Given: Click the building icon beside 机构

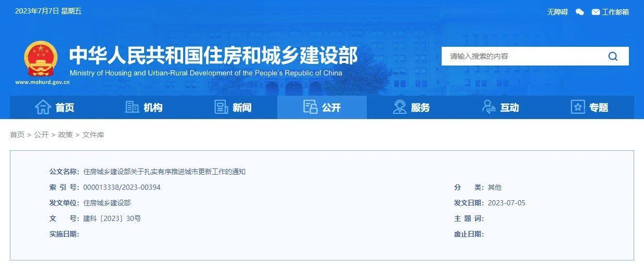Looking at the screenshot, I should [132, 107].
